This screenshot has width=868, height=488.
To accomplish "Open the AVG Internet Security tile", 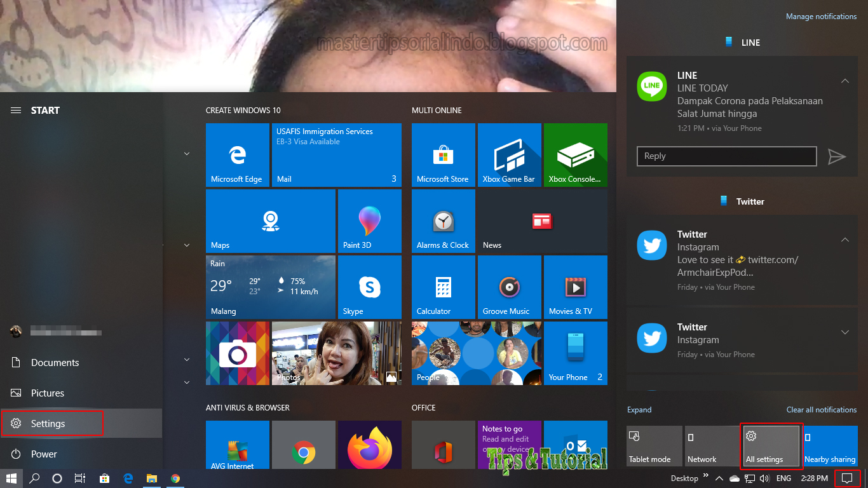I will pos(238,445).
